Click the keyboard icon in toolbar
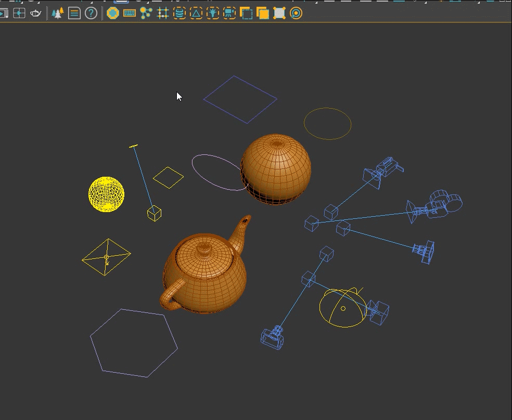The width and height of the screenshot is (512, 420). click(130, 13)
